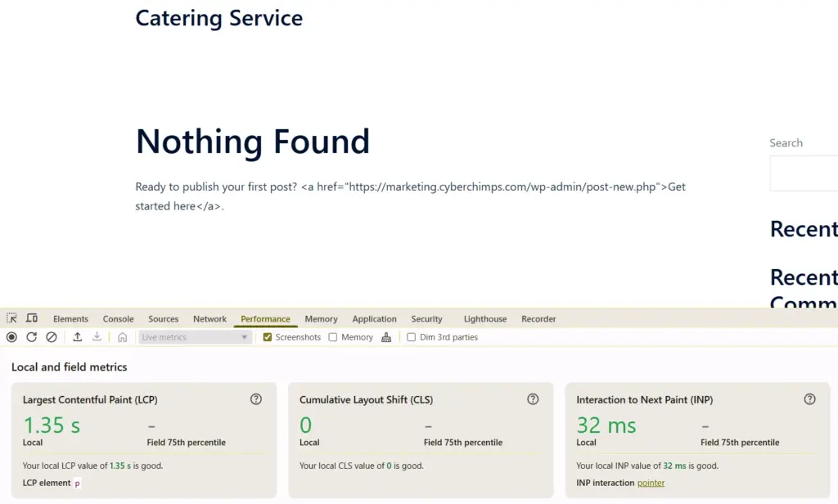Clear the performance recording
838x504 pixels.
pyautogui.click(x=52, y=337)
